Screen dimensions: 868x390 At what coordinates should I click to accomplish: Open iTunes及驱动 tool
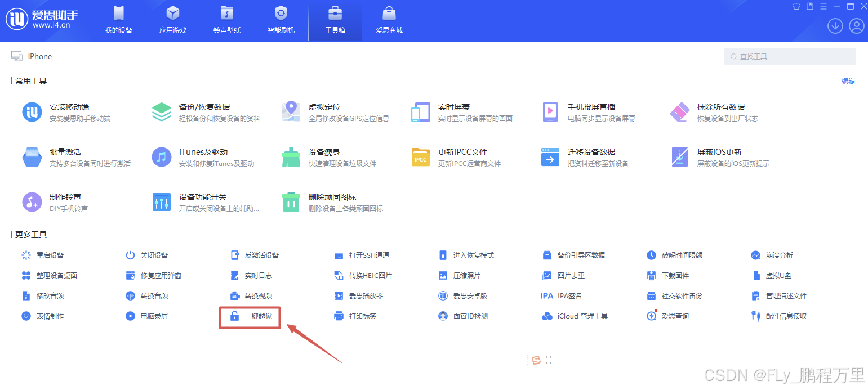click(x=203, y=157)
